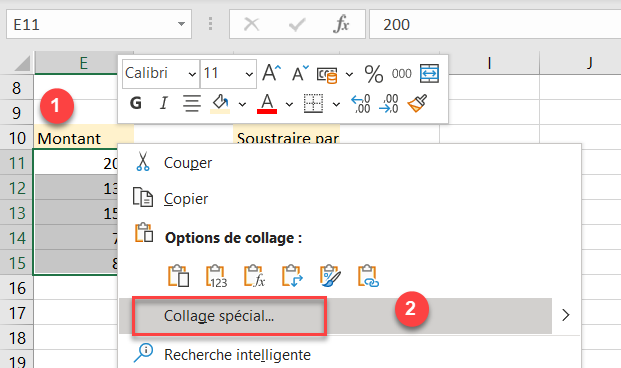Screen dimensions: 621x368
Task: Click the Increase Font Size icon
Action: [x=272, y=73]
